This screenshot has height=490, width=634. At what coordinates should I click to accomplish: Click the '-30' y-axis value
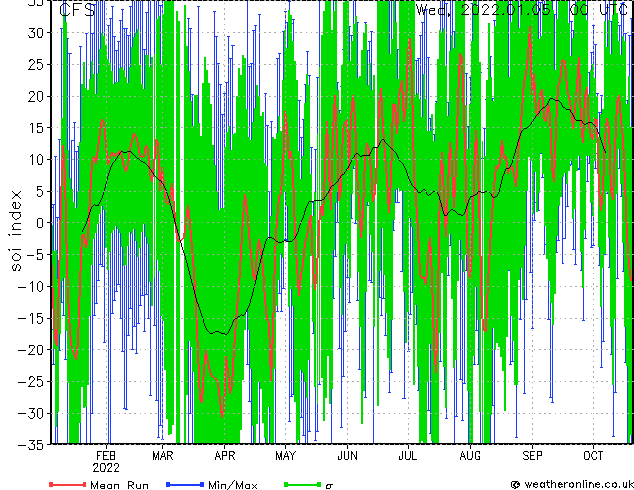pyautogui.click(x=31, y=414)
